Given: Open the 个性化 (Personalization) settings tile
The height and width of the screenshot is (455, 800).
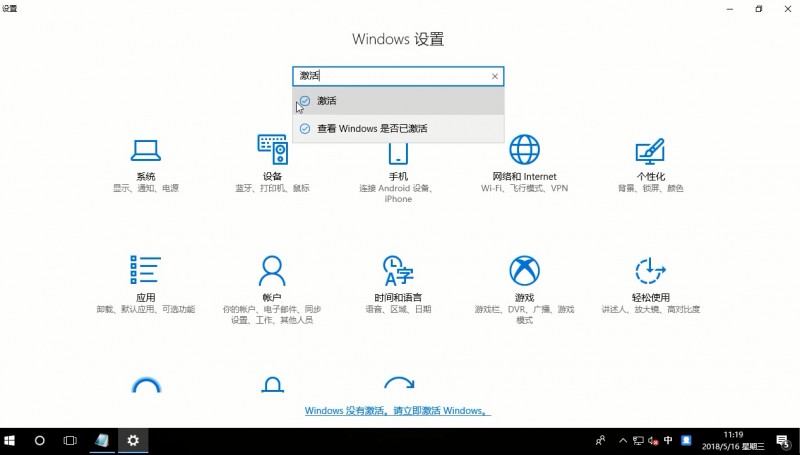Looking at the screenshot, I should coord(650,166).
